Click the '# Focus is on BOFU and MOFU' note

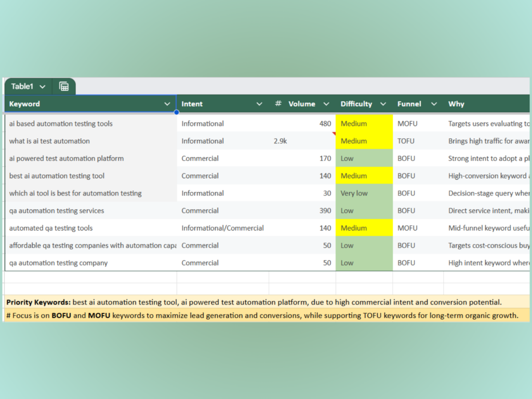click(267, 315)
